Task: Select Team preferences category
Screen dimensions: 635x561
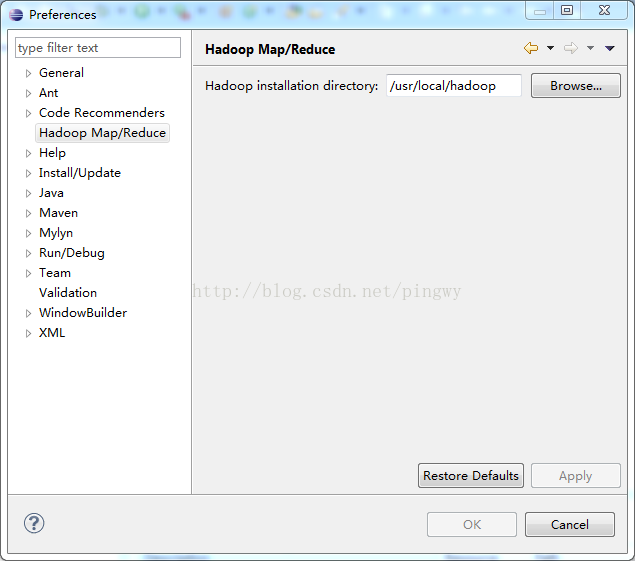Action: pyautogui.click(x=55, y=273)
